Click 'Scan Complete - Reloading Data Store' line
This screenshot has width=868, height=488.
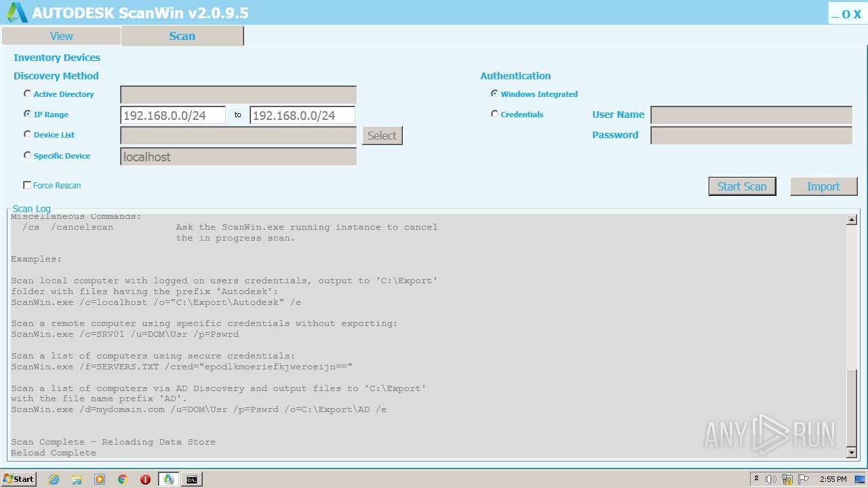(x=113, y=442)
